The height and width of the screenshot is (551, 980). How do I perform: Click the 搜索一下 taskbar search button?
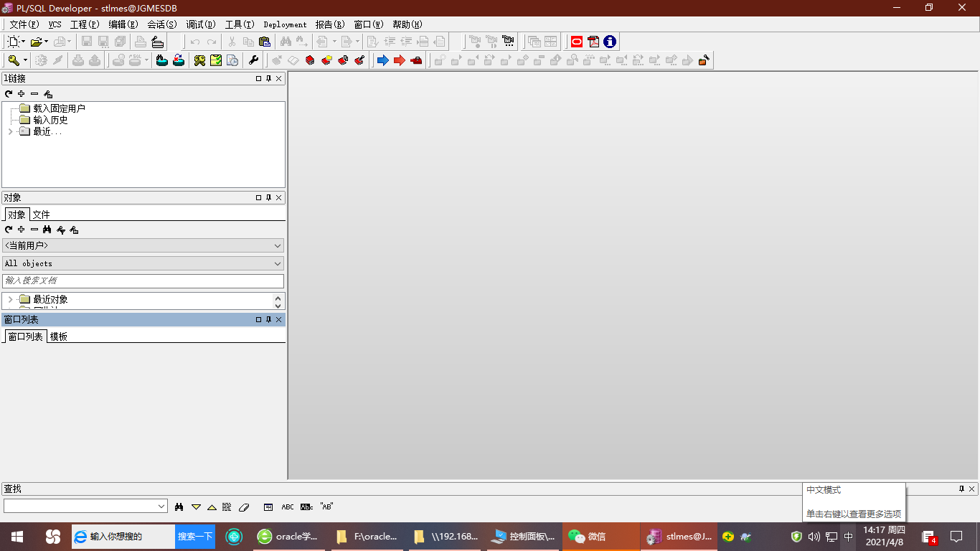coord(195,537)
